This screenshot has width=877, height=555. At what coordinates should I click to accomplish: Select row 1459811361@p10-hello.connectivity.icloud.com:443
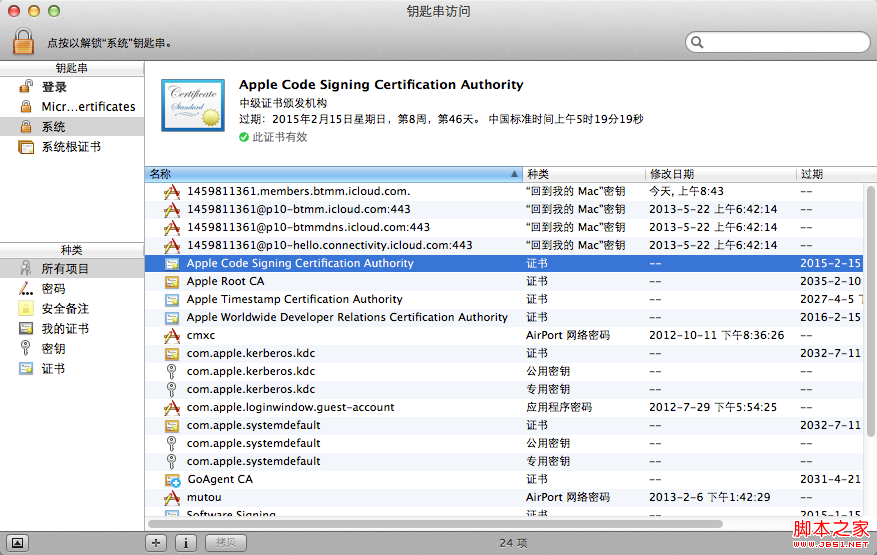504,245
